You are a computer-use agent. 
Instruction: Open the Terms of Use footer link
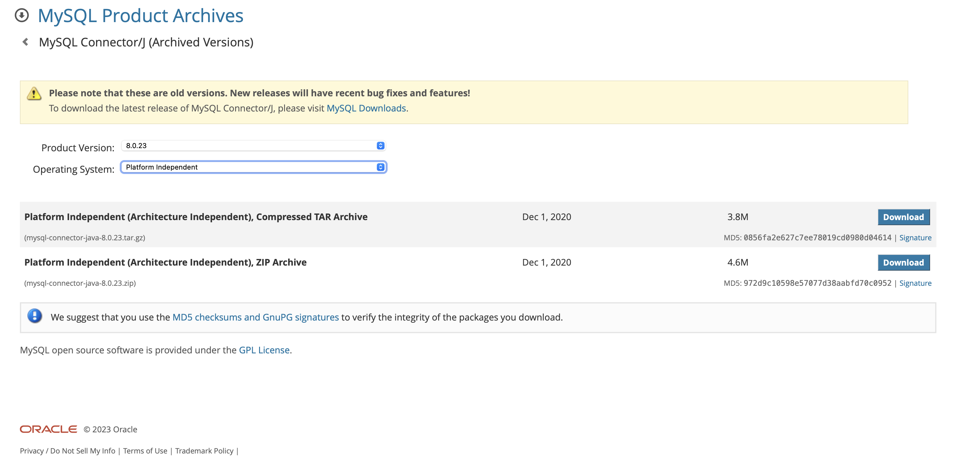pyautogui.click(x=145, y=451)
